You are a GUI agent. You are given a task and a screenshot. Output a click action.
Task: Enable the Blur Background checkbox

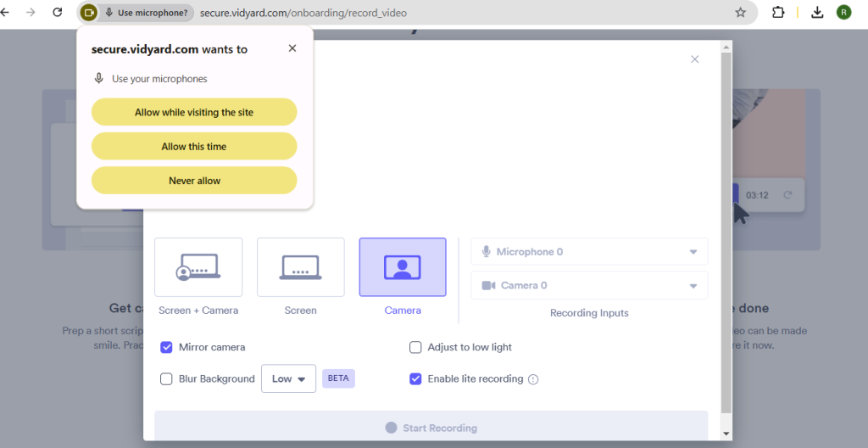[166, 378]
